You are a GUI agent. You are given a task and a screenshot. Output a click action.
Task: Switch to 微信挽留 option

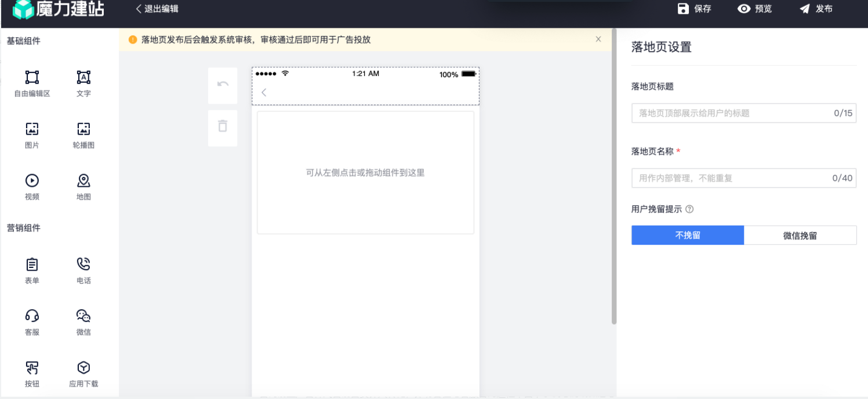pyautogui.click(x=800, y=235)
